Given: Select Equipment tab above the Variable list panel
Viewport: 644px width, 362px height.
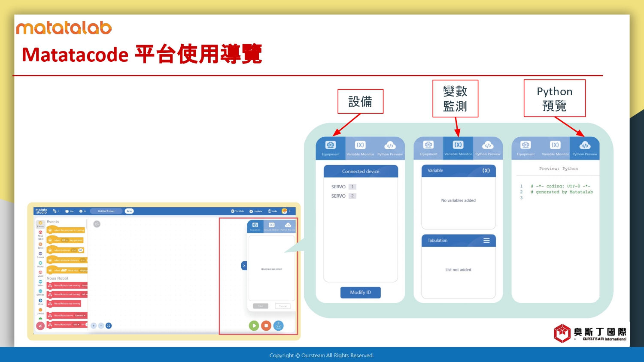Looking at the screenshot, I should [428, 148].
